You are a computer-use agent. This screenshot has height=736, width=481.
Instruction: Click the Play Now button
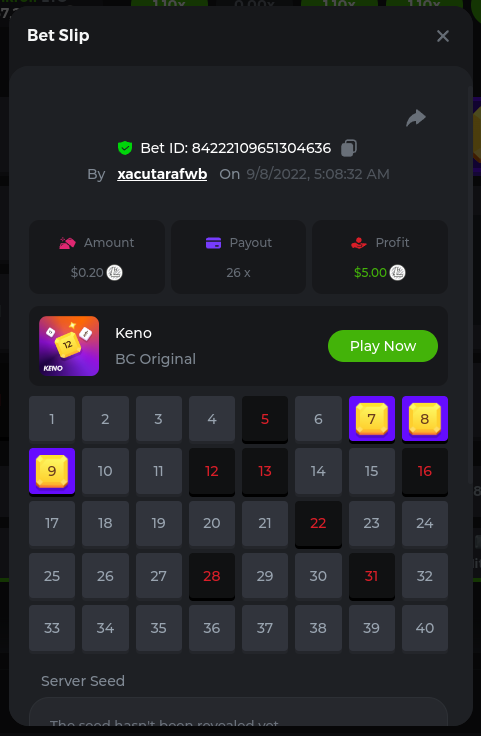(x=383, y=346)
